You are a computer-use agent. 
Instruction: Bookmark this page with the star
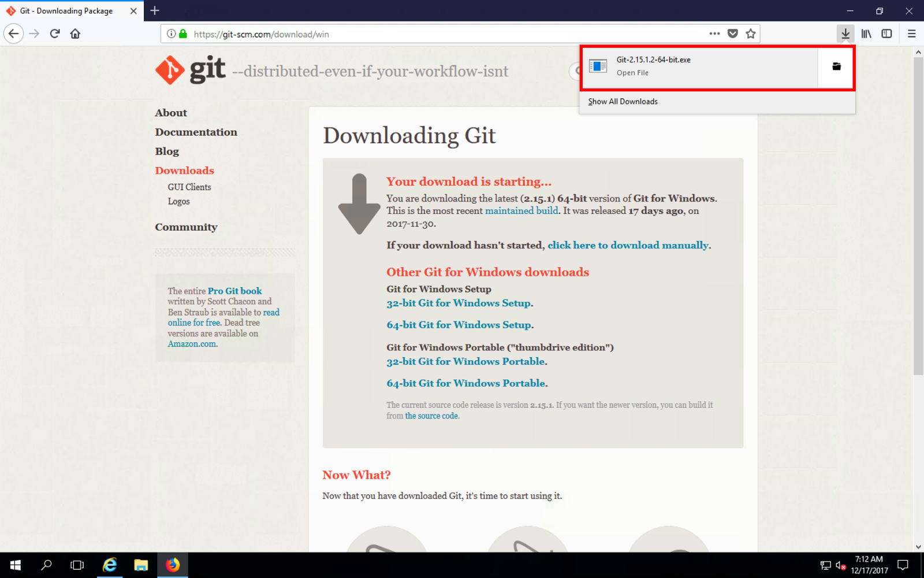[x=750, y=34]
